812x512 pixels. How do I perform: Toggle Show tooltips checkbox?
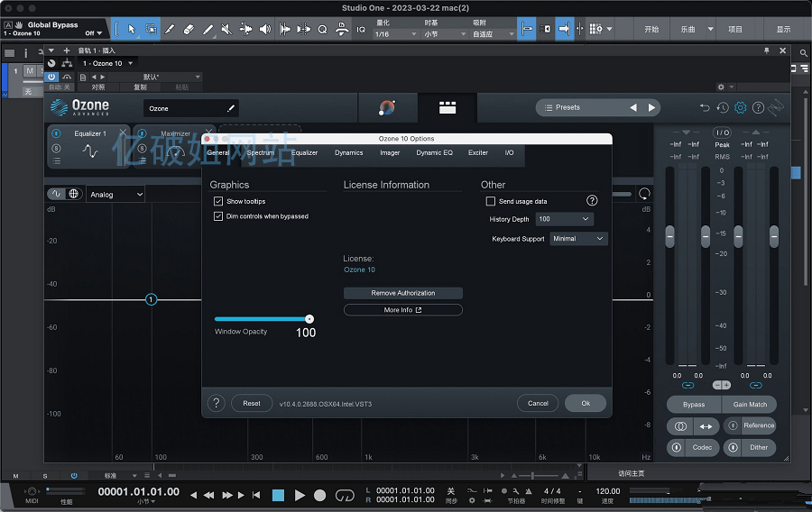(x=218, y=201)
